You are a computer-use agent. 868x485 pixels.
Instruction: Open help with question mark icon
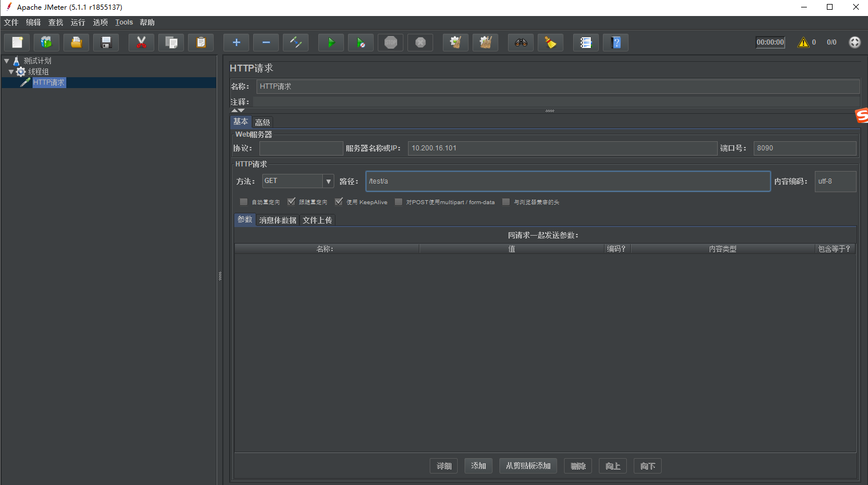[616, 42]
